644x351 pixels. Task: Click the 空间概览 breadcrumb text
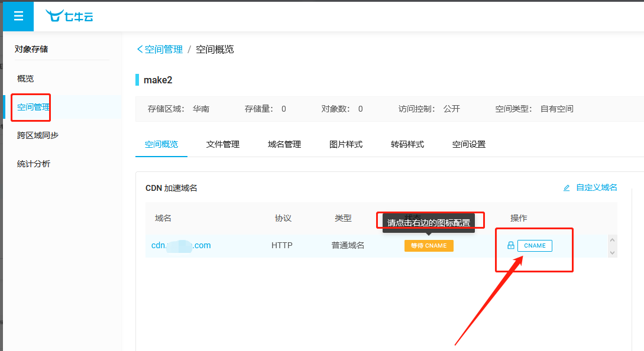click(x=215, y=50)
